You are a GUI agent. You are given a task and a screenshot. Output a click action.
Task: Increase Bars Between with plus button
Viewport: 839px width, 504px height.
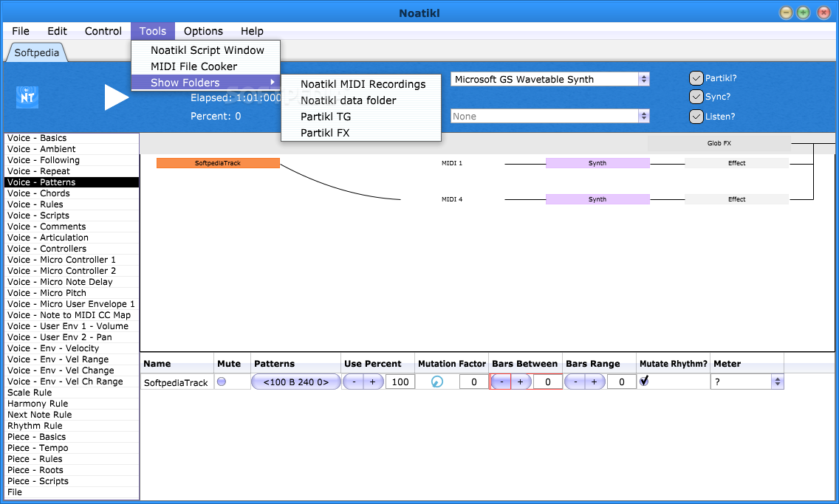point(521,382)
